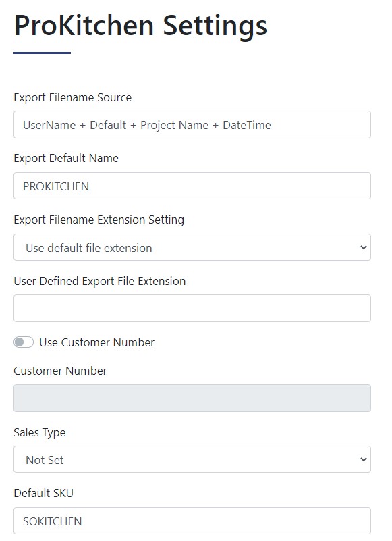392x541 pixels.
Task: Focus the Export Filename Source field
Action: 192,124
